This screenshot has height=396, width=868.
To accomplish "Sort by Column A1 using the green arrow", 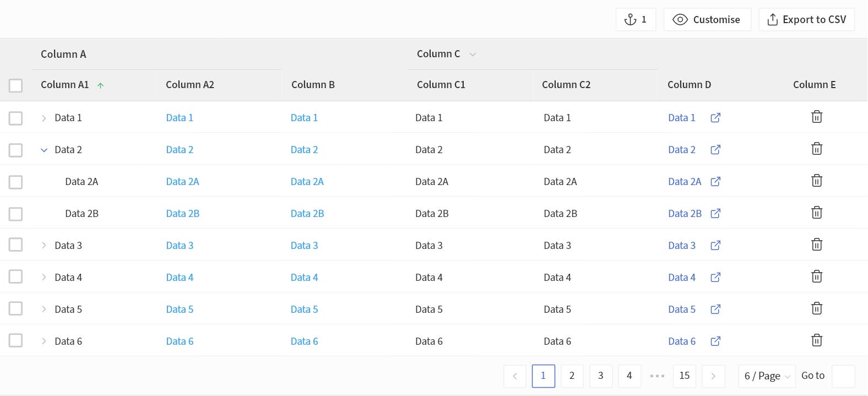I will [100, 85].
